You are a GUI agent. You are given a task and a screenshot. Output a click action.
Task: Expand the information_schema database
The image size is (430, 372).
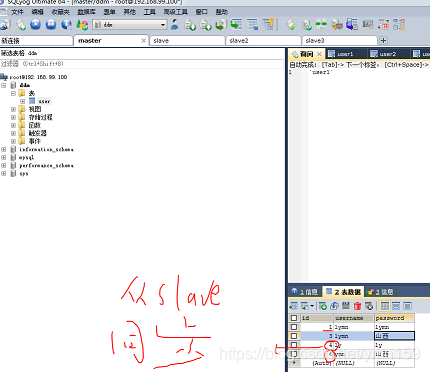(4, 149)
